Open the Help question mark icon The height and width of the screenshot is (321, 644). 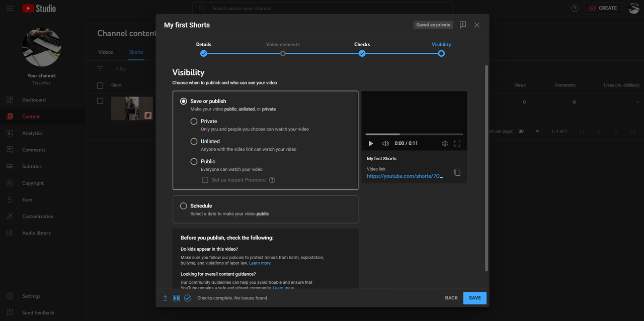(575, 8)
